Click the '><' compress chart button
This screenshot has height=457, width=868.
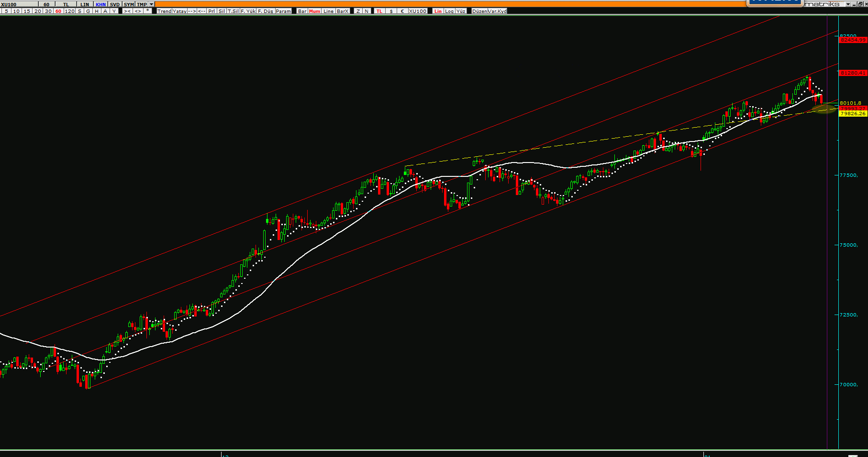click(x=127, y=11)
